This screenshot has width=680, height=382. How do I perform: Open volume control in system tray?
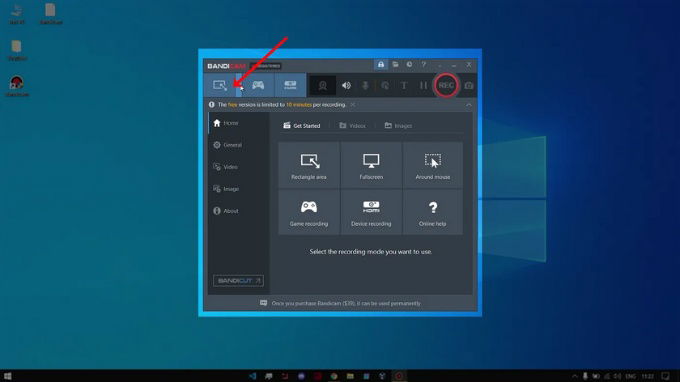618,376
